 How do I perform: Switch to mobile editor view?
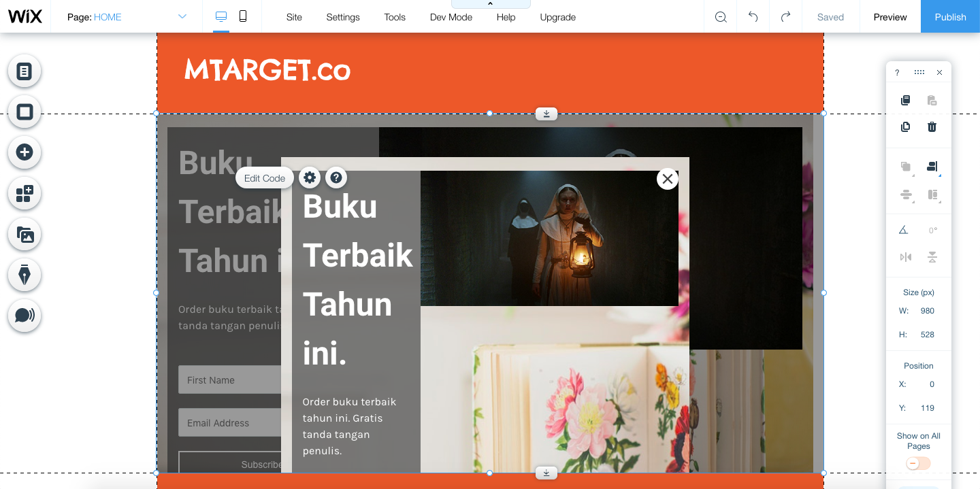click(x=243, y=16)
